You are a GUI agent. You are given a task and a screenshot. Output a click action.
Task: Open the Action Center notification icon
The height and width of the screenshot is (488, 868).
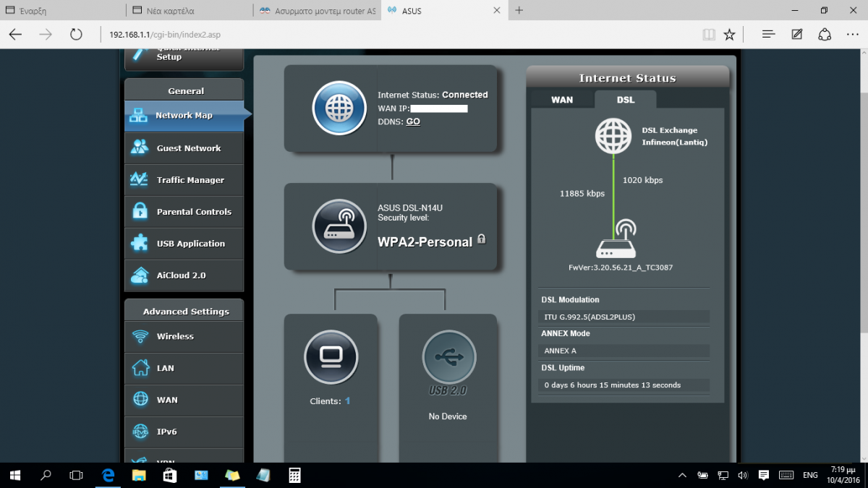tap(764, 475)
